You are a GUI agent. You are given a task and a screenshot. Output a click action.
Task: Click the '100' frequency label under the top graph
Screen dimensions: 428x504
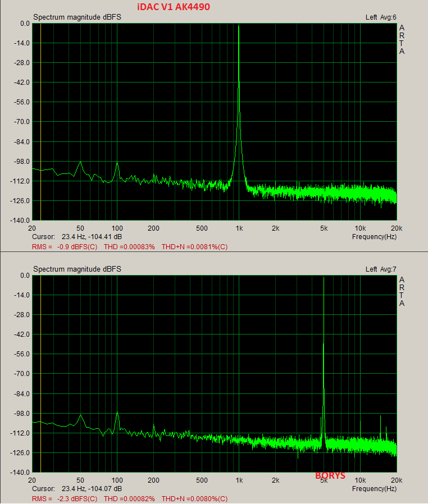pos(117,228)
